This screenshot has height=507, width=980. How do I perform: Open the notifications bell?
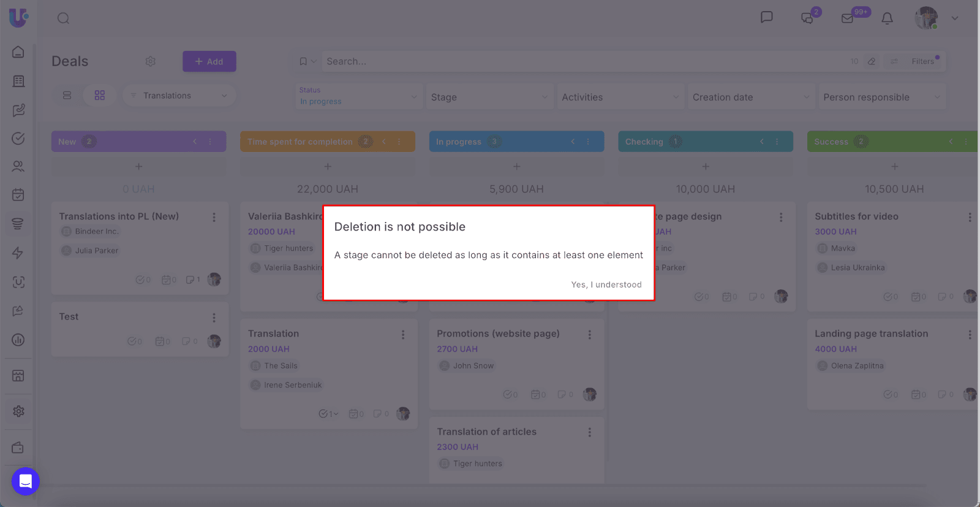(887, 18)
